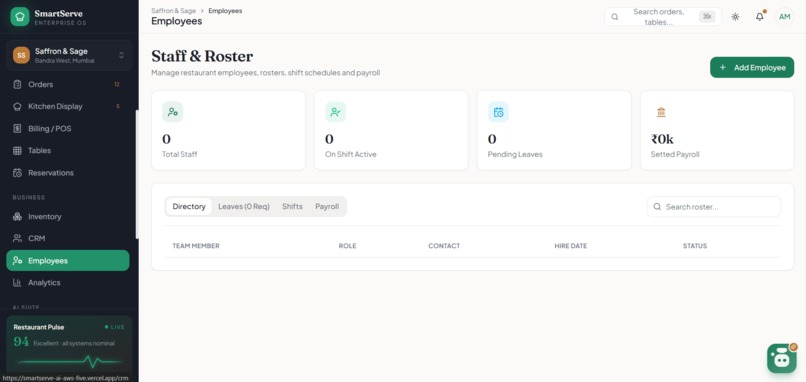Click the Total Staff card icon

(173, 112)
